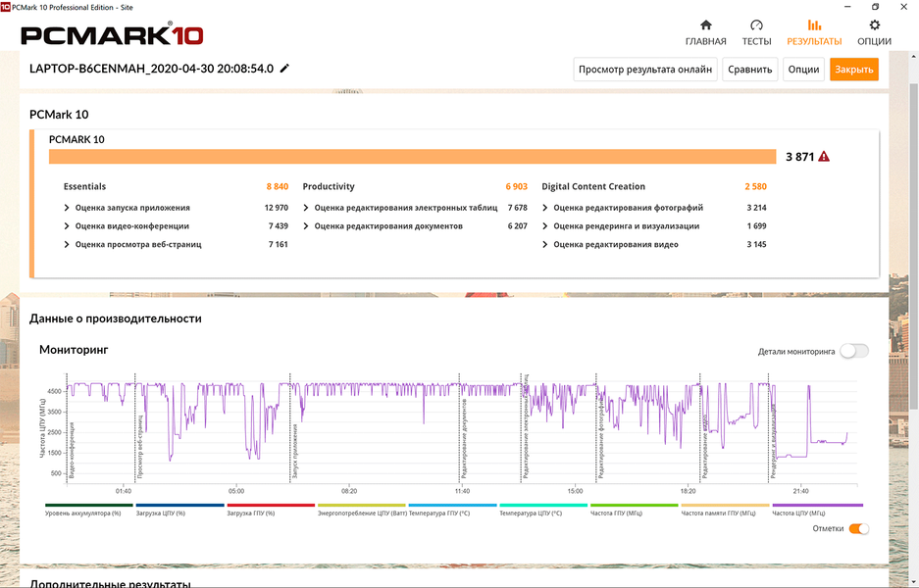This screenshot has width=919, height=588.
Task: Click the Мониторинг heading
Action: click(74, 350)
